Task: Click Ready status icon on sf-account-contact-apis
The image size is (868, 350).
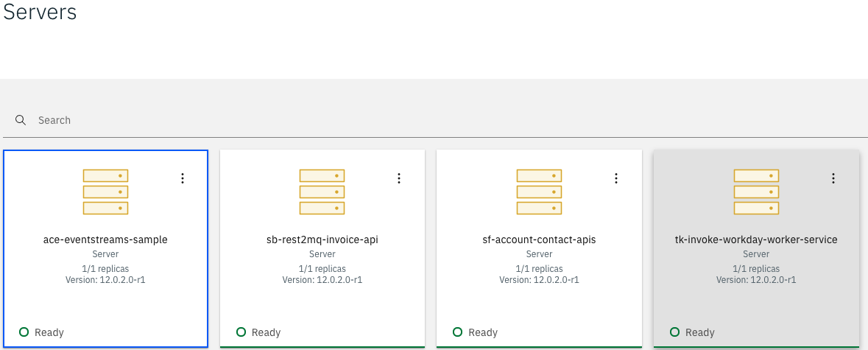Action: pos(457,332)
